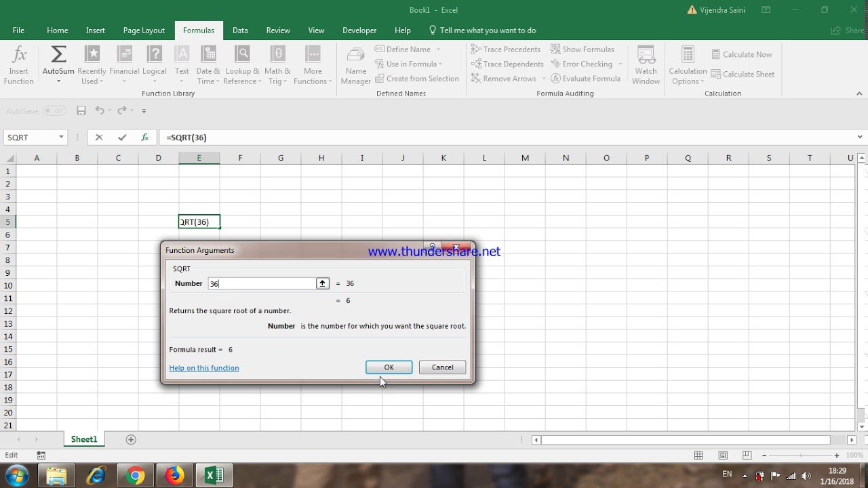Open Lookup & Reference functions icon
This screenshot has width=868, height=488.
point(242,54)
